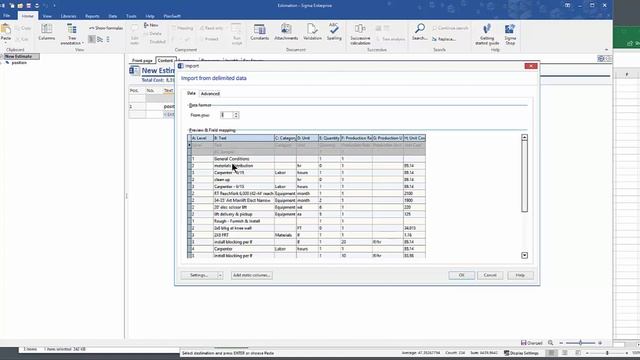Open the Tree annotations dropdown arrow
Image resolution: width=640 pixels, height=360 pixels.
tap(83, 43)
